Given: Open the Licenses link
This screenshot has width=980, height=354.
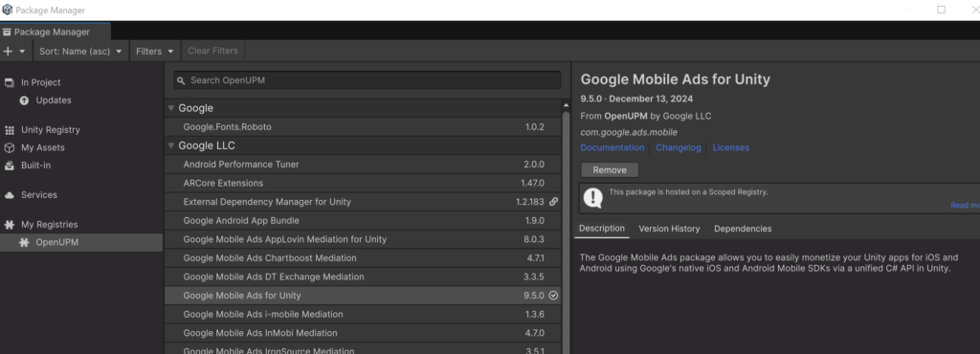Looking at the screenshot, I should point(730,148).
